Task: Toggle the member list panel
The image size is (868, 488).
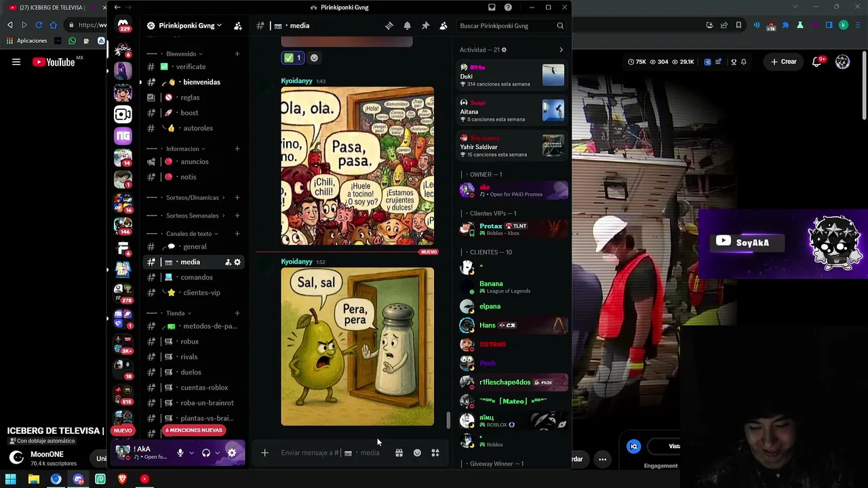Action: (x=443, y=26)
